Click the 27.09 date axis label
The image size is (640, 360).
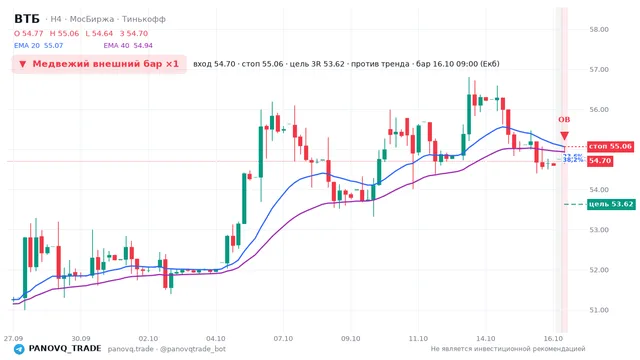click(13, 339)
